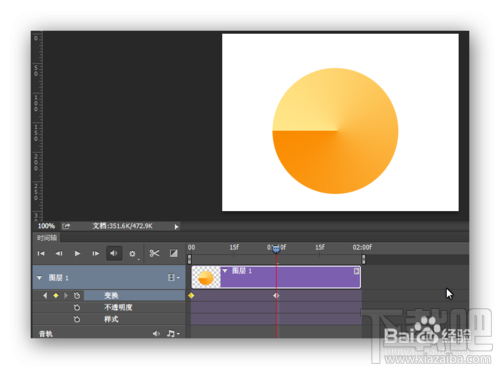Open the 音轨 music note menu
The height and width of the screenshot is (369, 500).
pyautogui.click(x=173, y=333)
